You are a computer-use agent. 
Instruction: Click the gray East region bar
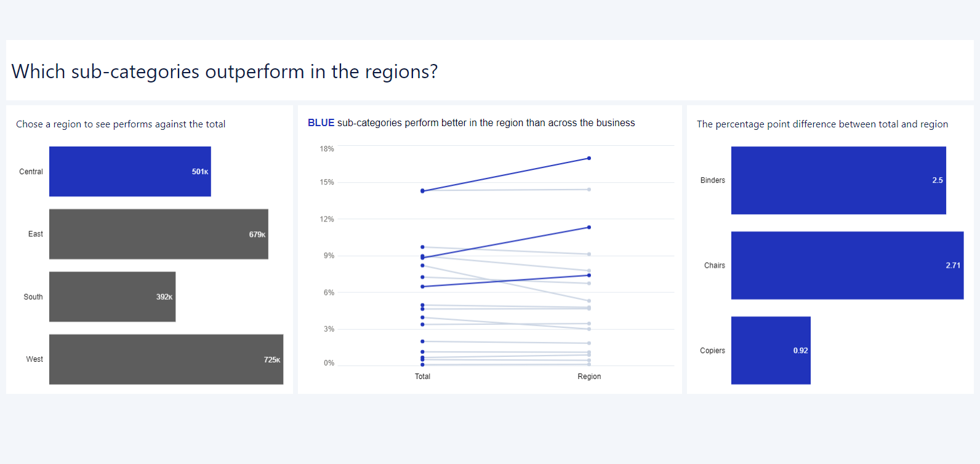158,234
